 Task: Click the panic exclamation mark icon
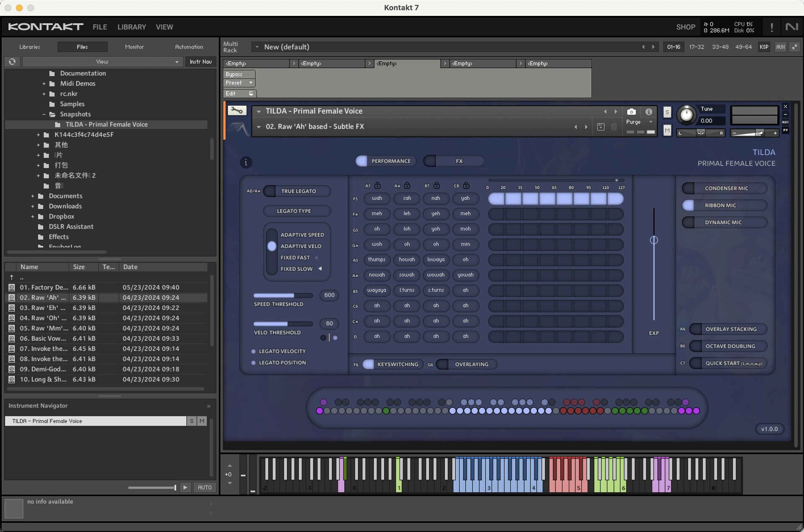pyautogui.click(x=771, y=27)
